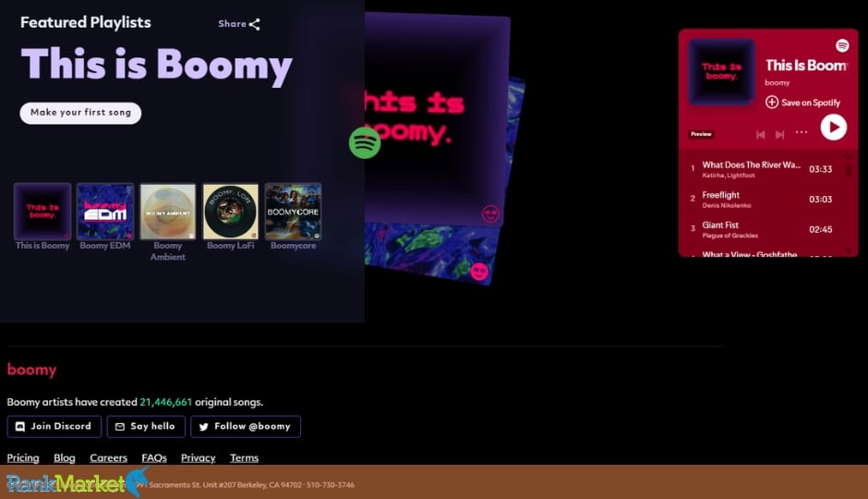Make your first song button

coord(81,113)
